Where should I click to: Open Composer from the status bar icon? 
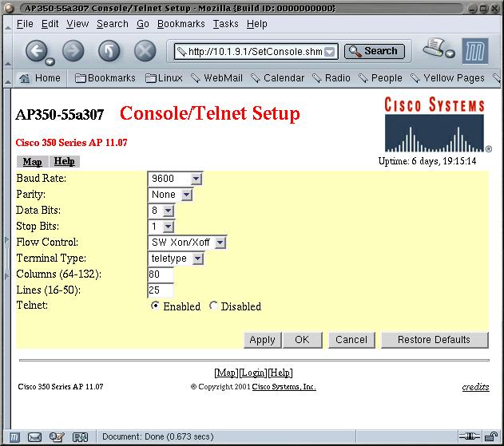57,437
